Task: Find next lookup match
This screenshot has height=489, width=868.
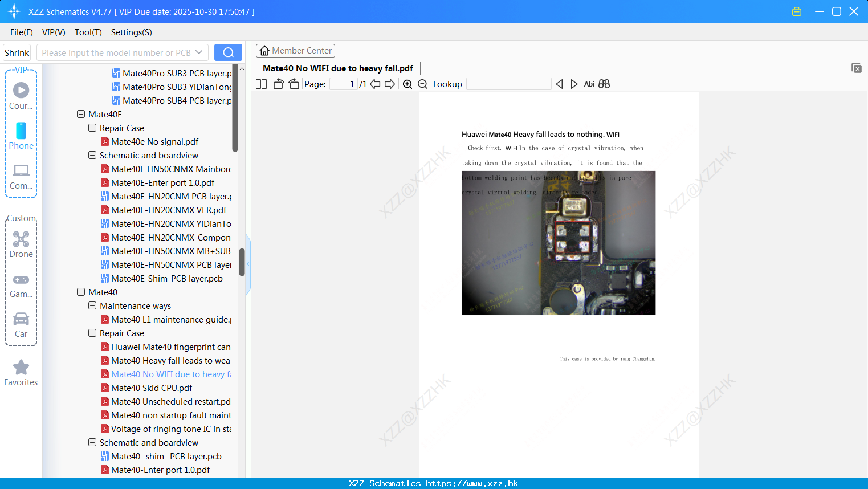Action: tap(574, 84)
